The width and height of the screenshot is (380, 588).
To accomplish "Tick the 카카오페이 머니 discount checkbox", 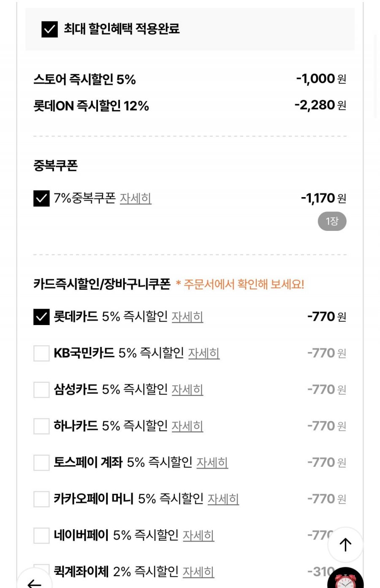I will click(x=41, y=499).
